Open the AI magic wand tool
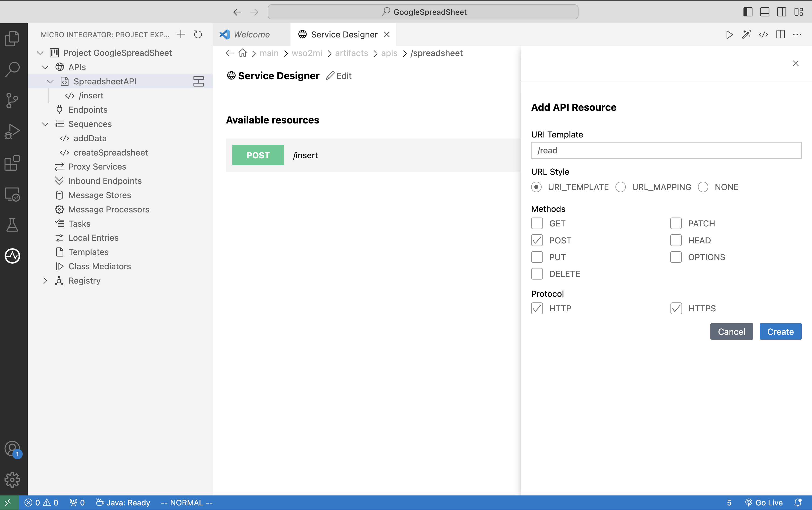 (746, 35)
